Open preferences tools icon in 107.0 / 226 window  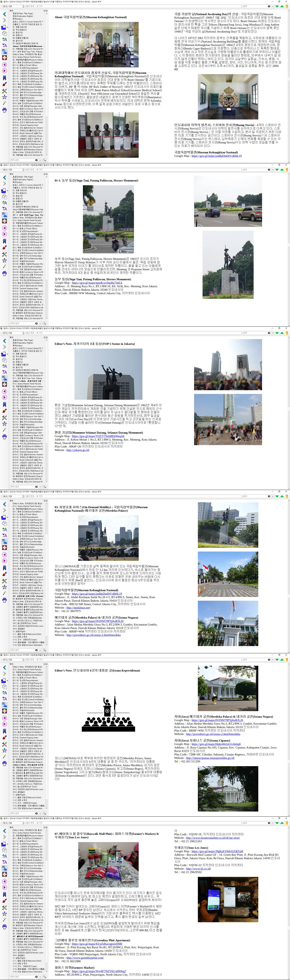coord(4,417)
